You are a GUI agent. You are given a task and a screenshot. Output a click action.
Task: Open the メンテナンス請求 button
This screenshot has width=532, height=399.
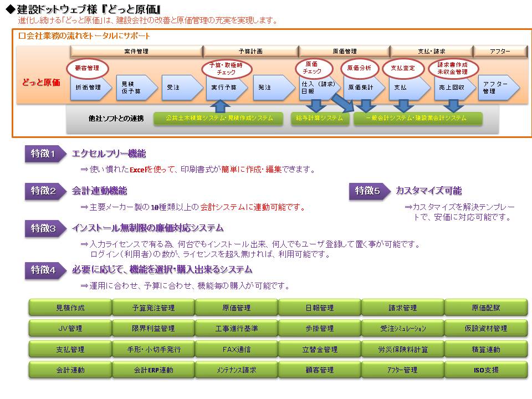(x=237, y=370)
